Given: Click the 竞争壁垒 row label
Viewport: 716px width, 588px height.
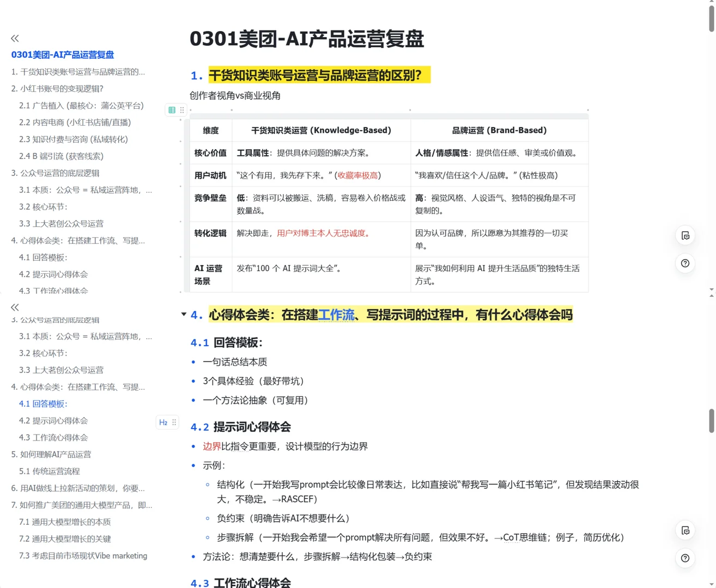Looking at the screenshot, I should [x=211, y=198].
